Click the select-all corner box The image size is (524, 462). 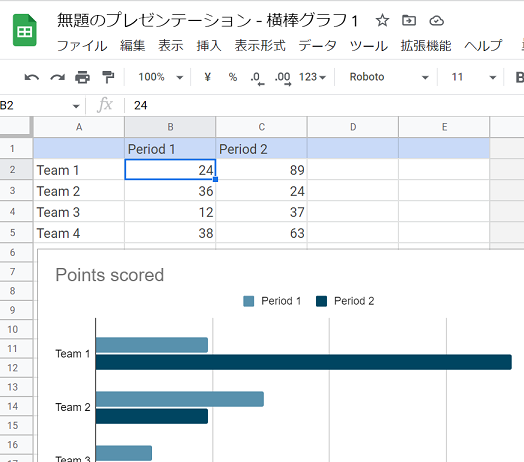tap(16, 126)
